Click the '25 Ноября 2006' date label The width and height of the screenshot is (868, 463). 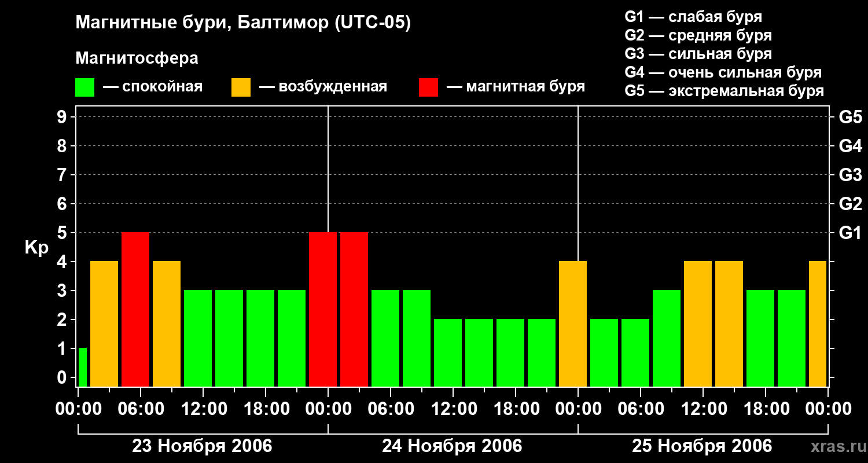pos(702,446)
